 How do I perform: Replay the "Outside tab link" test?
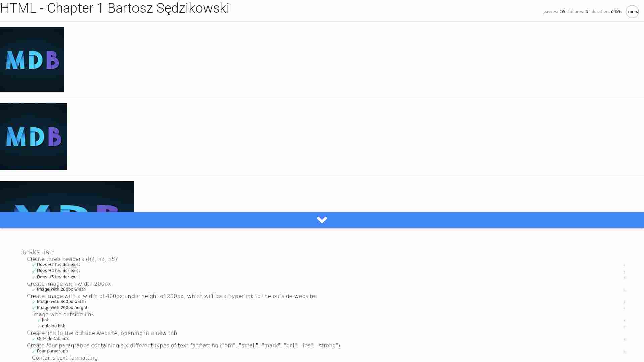pyautogui.click(x=624, y=339)
